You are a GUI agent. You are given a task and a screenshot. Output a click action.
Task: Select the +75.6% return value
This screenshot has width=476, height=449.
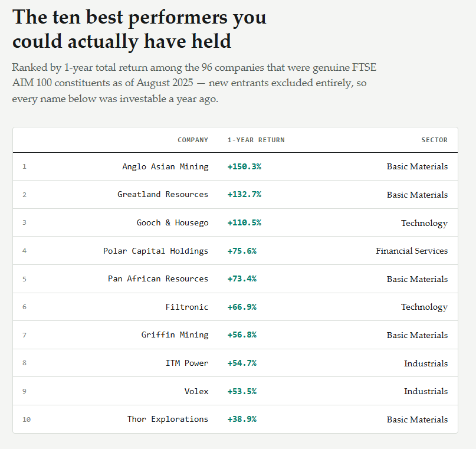(242, 251)
